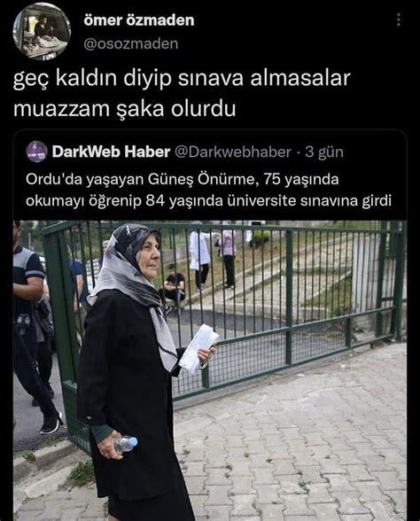Open quoted tweet text 'Ordu'da yaşayan Güneş Önürme'

140,180
